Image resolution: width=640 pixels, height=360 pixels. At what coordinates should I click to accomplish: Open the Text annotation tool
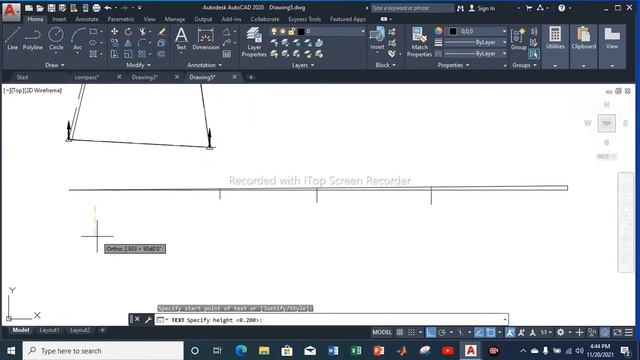coord(181,39)
